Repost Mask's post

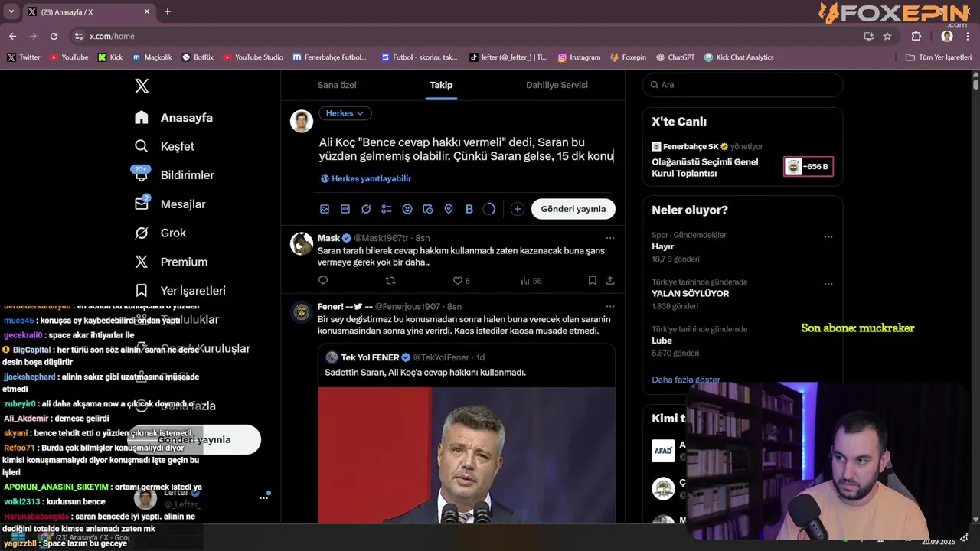pos(390,281)
